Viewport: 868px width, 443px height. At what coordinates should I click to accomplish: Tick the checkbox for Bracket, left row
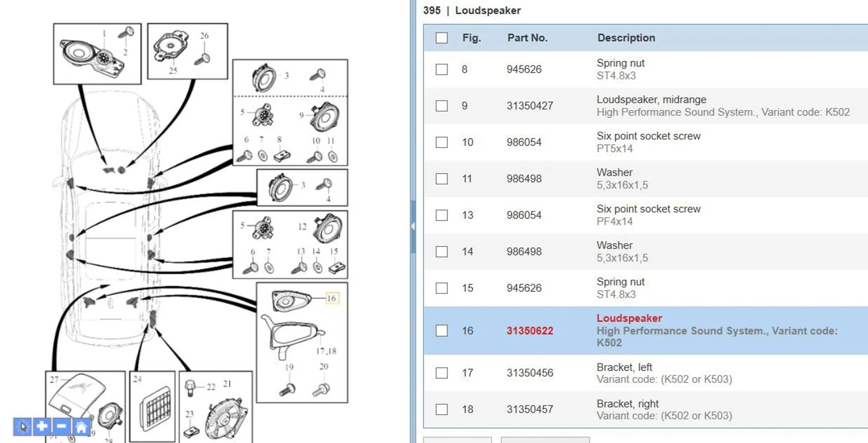(x=442, y=373)
